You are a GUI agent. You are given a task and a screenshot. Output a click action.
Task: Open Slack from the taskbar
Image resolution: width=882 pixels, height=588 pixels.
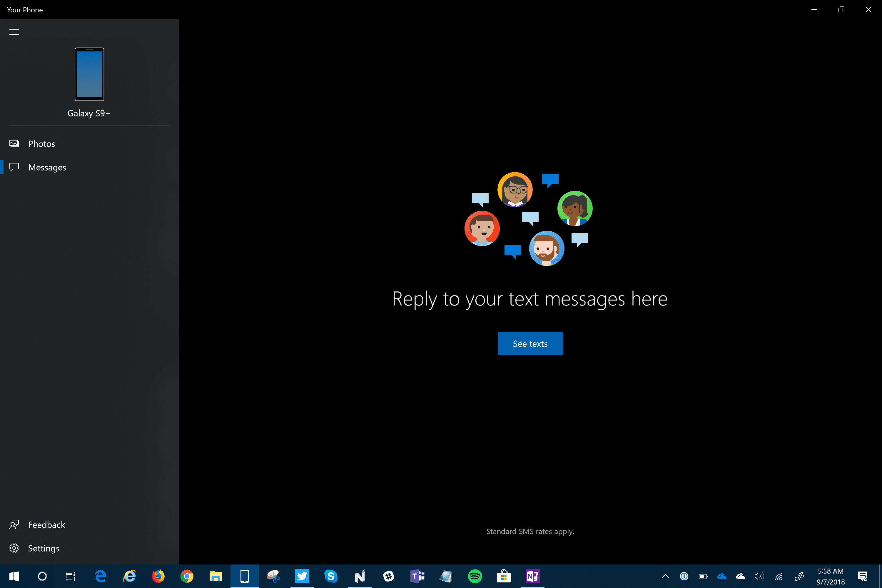coord(389,576)
